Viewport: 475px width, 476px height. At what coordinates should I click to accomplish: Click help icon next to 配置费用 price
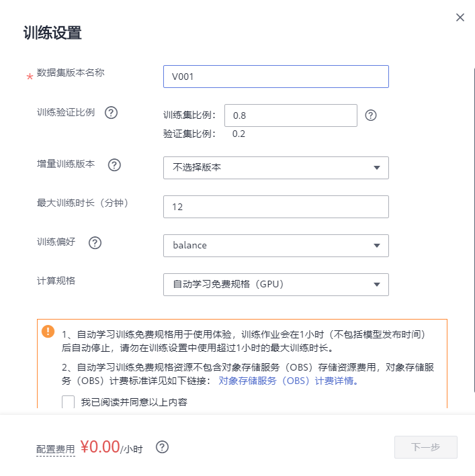(x=162, y=447)
